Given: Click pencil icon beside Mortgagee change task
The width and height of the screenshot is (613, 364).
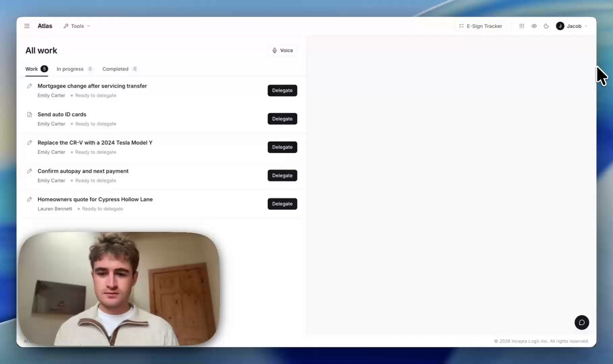Looking at the screenshot, I should click(29, 86).
